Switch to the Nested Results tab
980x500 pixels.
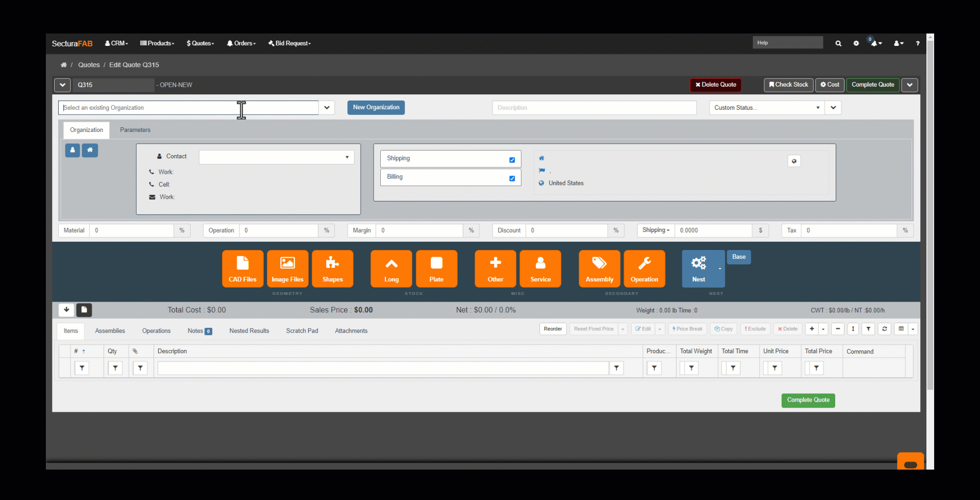pos(249,331)
